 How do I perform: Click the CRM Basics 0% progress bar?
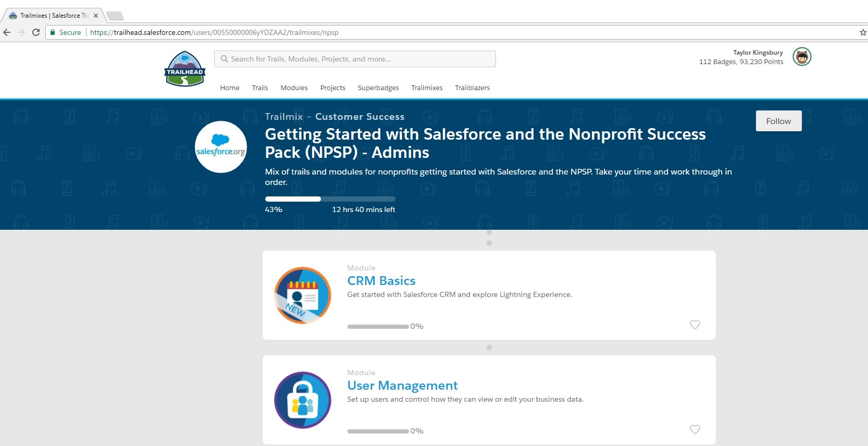coord(378,327)
